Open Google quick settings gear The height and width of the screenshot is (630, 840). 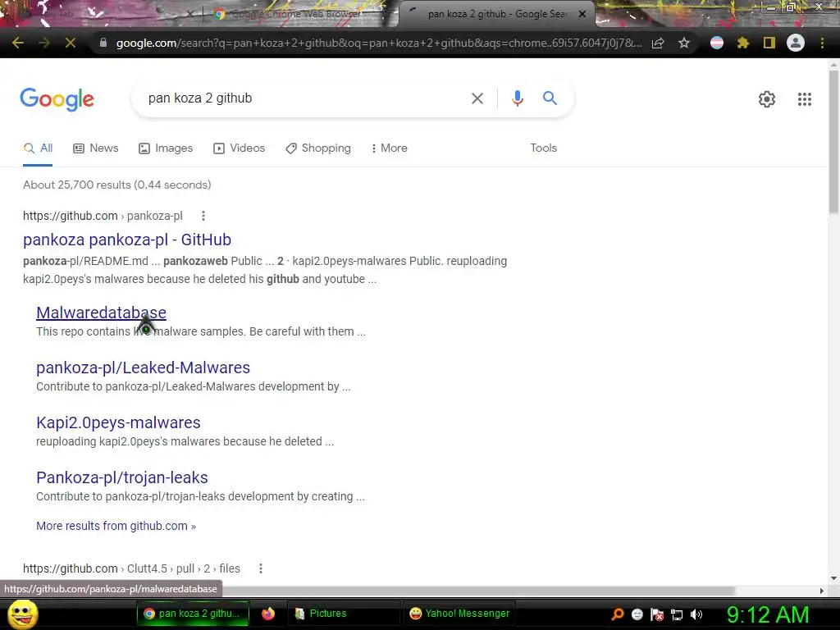click(767, 99)
